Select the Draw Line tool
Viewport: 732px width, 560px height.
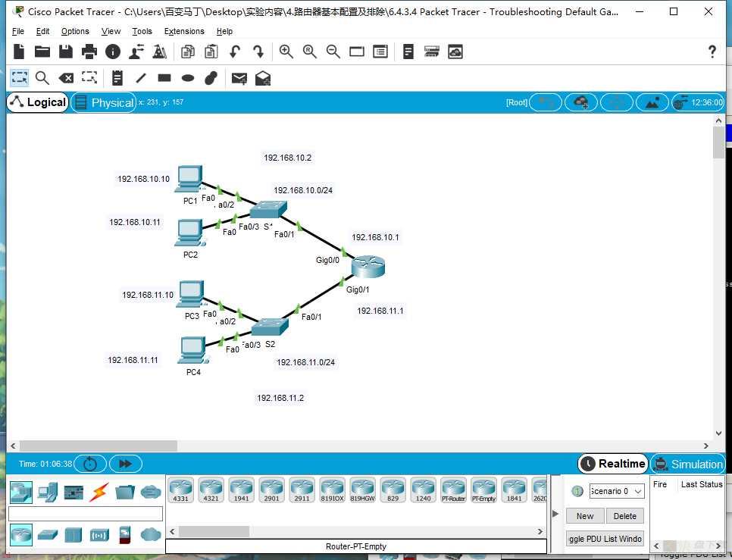click(141, 78)
